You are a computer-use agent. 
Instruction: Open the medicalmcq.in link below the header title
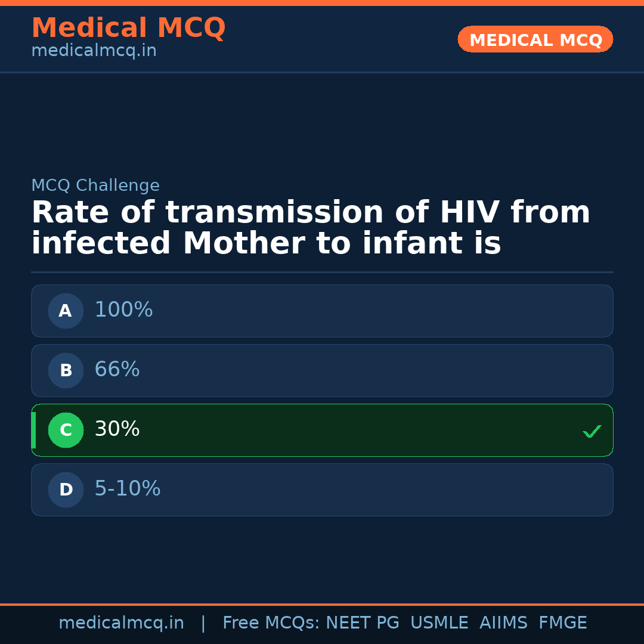coord(94,51)
